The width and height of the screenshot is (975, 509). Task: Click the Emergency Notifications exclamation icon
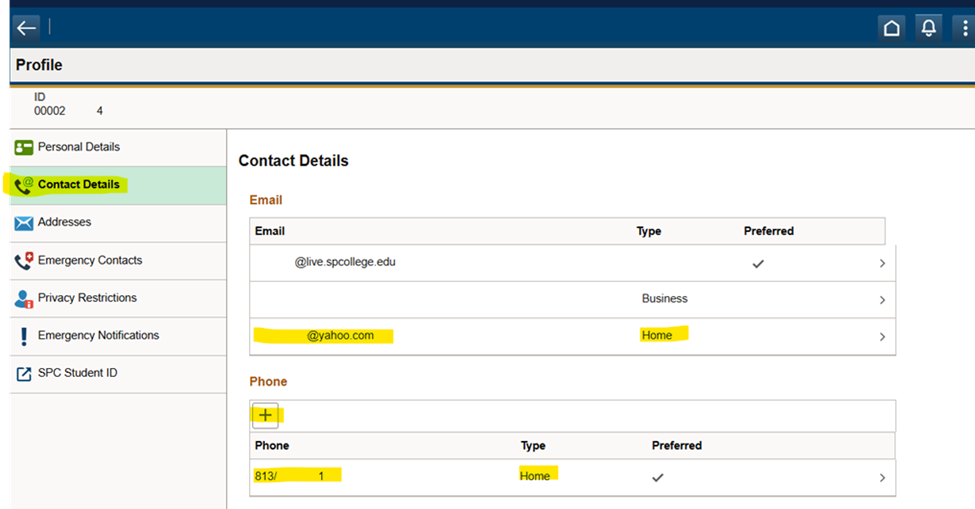tap(24, 336)
